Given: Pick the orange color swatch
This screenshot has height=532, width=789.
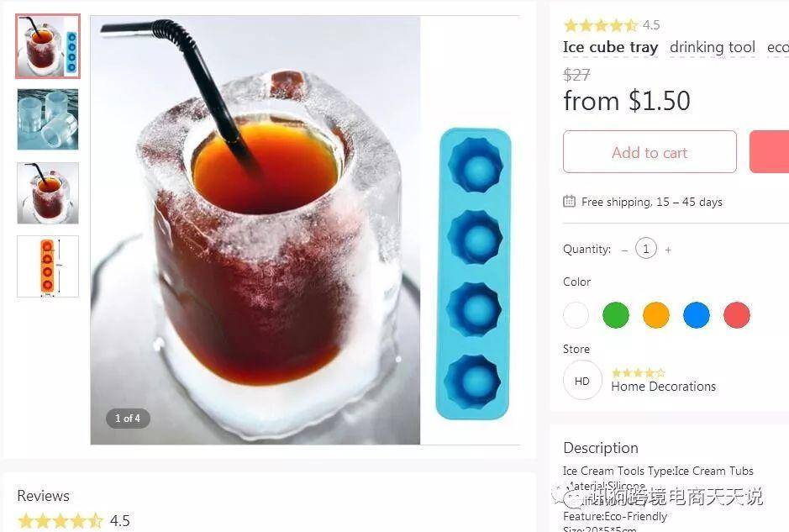Looking at the screenshot, I should click(656, 315).
